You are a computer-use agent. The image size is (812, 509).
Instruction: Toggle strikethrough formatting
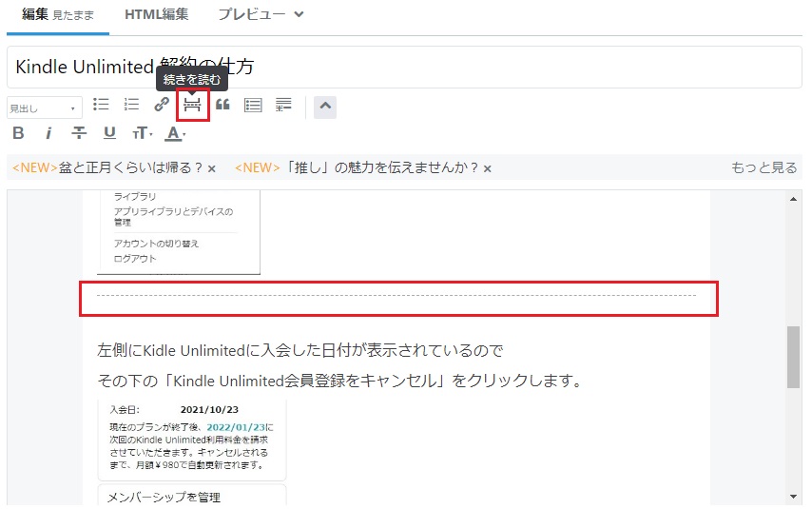click(x=79, y=133)
